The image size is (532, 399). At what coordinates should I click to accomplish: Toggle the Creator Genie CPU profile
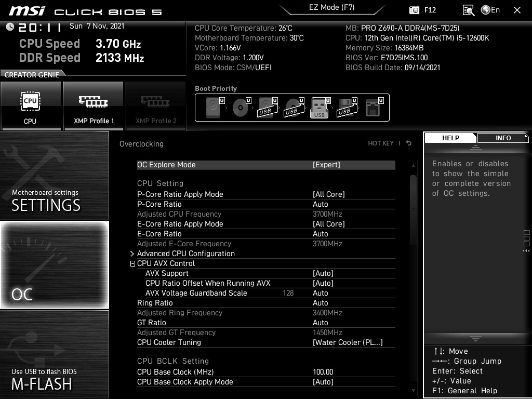(x=31, y=105)
